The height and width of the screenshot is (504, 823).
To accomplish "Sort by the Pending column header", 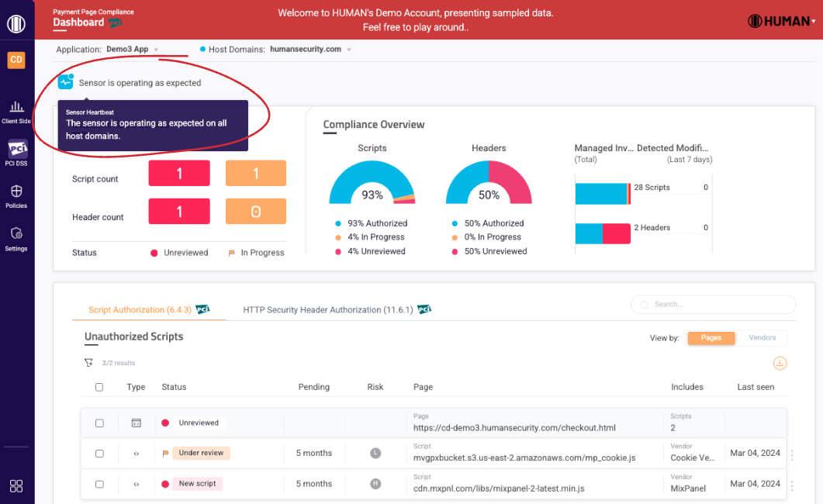I will (x=314, y=387).
